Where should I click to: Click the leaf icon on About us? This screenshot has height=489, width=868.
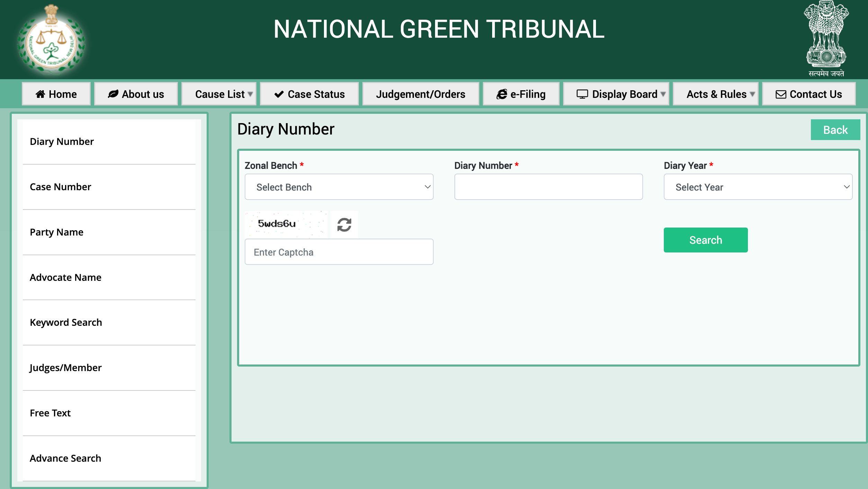113,94
